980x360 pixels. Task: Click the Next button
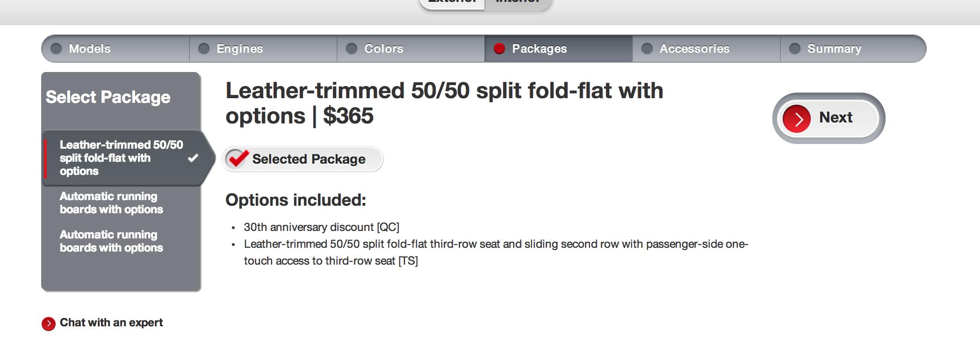(828, 118)
